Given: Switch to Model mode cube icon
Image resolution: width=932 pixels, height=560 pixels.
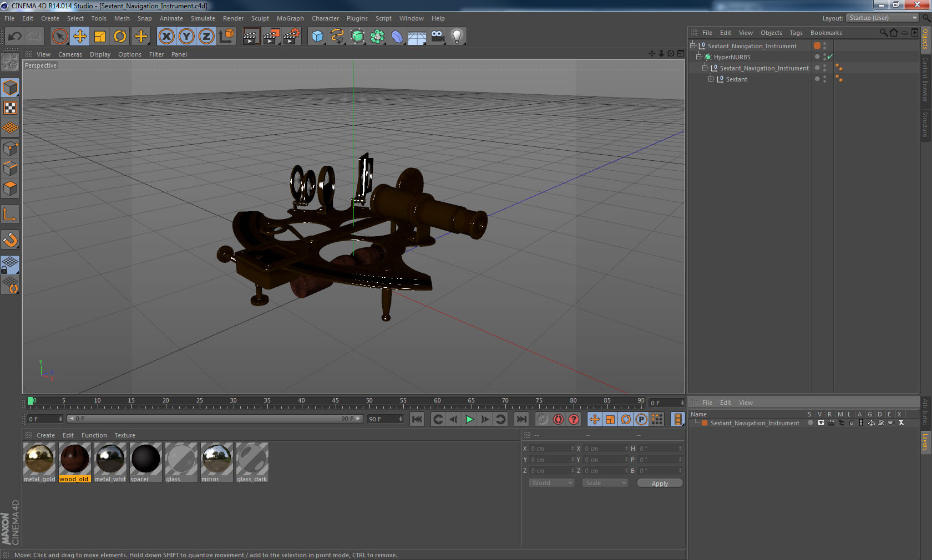Looking at the screenshot, I should 10,88.
